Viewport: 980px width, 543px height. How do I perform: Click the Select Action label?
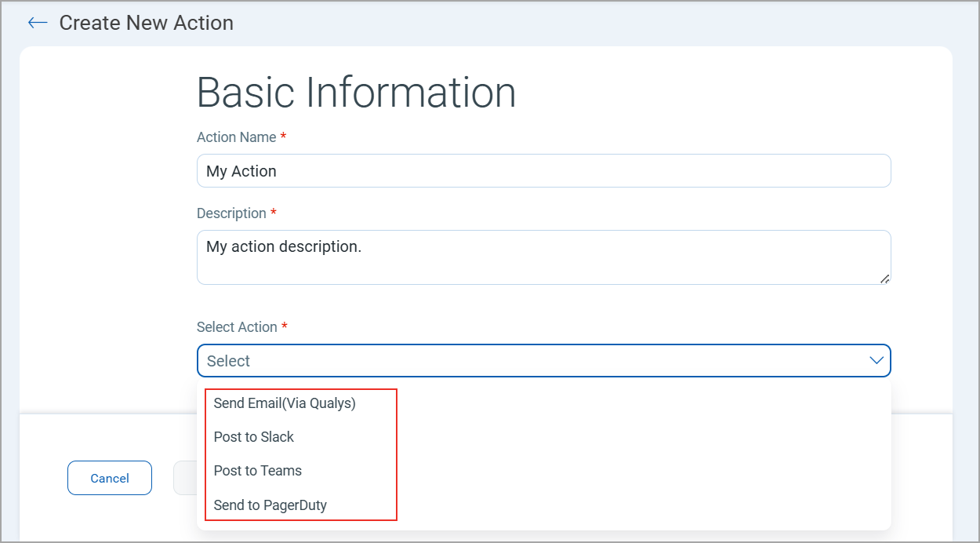pyautogui.click(x=237, y=327)
